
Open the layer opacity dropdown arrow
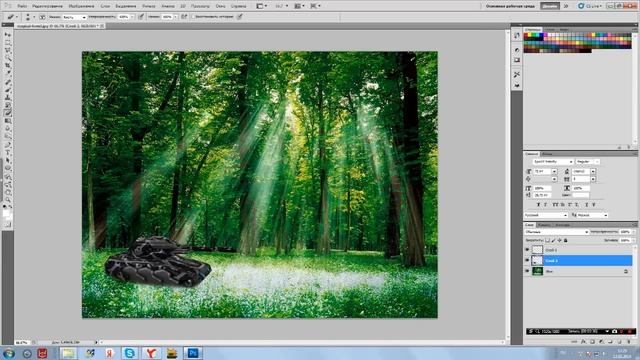point(633,232)
